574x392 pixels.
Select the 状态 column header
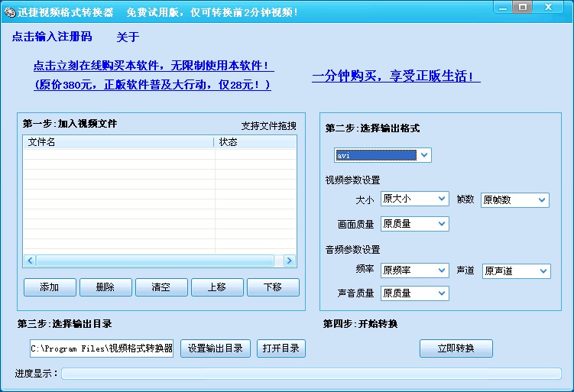pyautogui.click(x=255, y=142)
